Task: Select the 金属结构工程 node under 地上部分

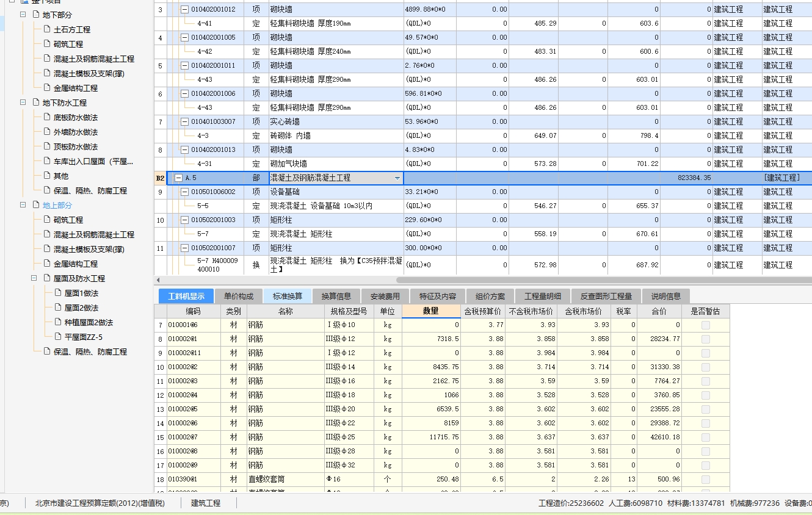Action: pyautogui.click(x=76, y=264)
